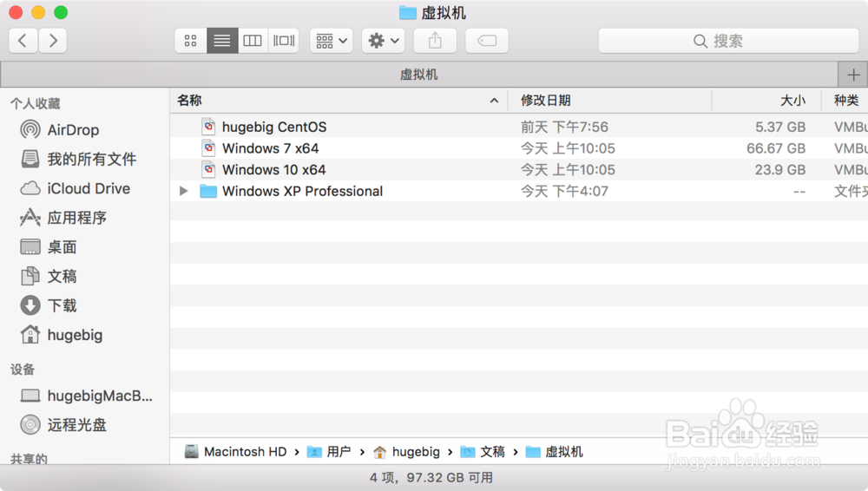Click the Edit Tags toolbar button
Viewport: 868px width, 491px height.
coord(487,41)
